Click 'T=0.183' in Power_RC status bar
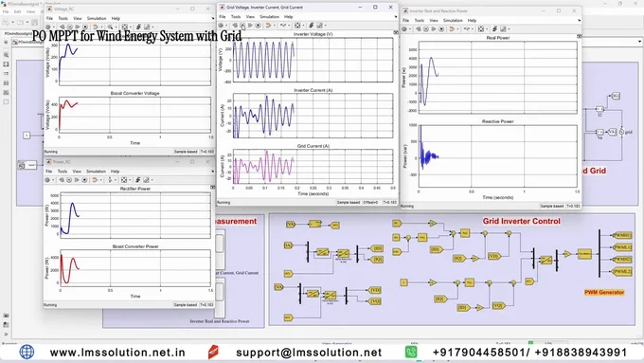 click(206, 305)
